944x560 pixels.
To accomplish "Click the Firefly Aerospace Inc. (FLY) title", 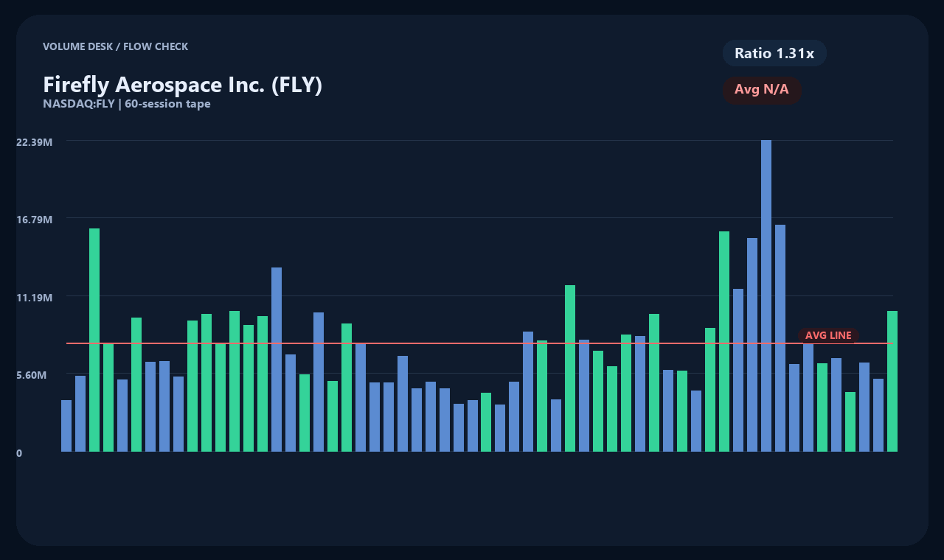I will 183,85.
